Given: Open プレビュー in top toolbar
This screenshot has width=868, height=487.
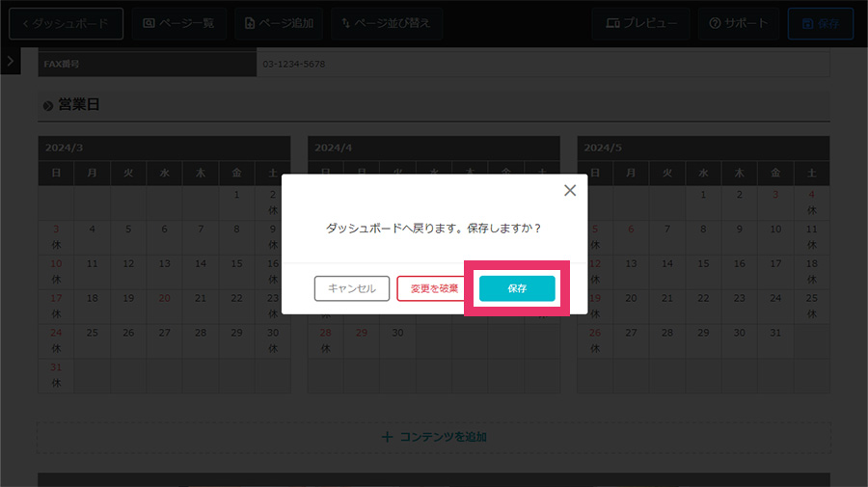Looking at the screenshot, I should pos(641,23).
